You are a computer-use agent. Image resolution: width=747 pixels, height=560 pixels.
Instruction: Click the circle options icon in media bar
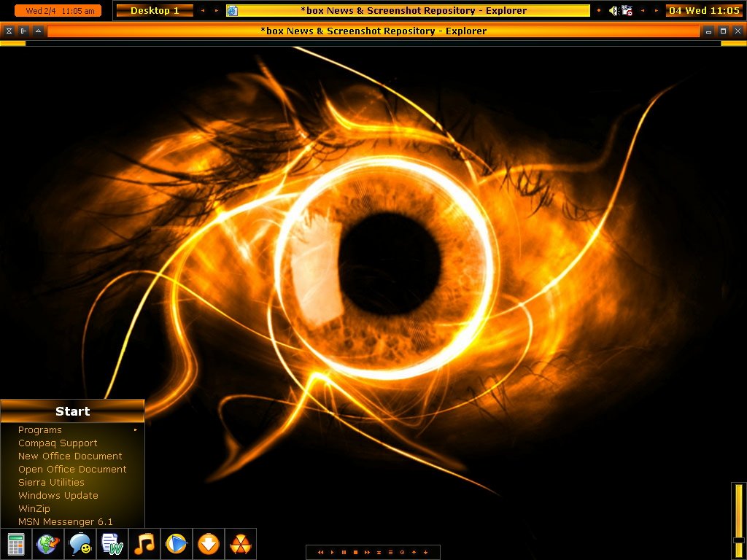(402, 553)
